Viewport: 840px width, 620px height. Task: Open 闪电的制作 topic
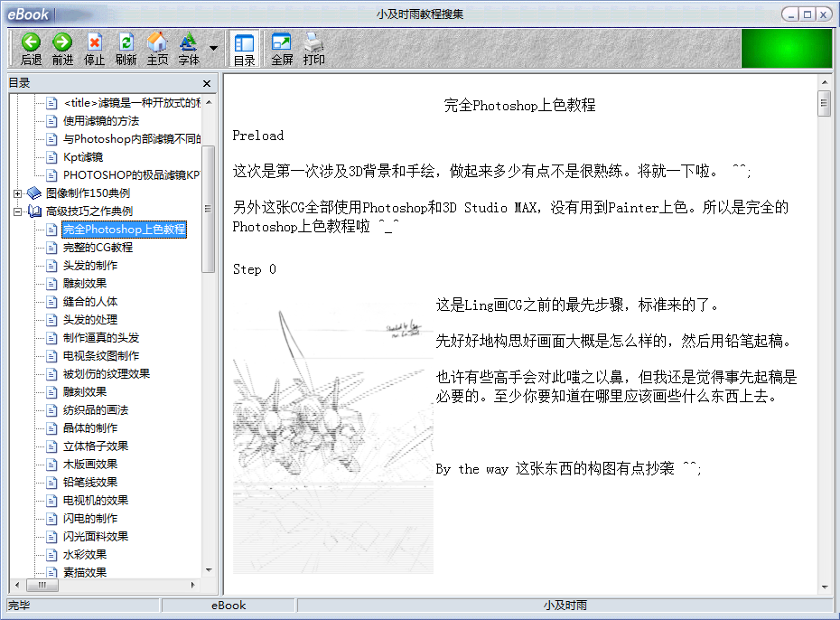click(x=90, y=519)
